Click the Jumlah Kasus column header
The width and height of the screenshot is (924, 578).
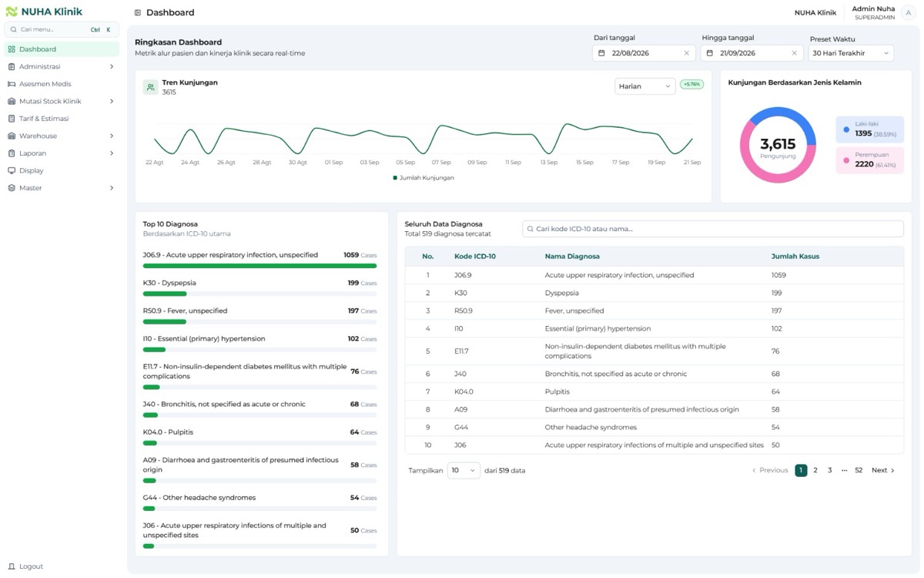coord(795,257)
